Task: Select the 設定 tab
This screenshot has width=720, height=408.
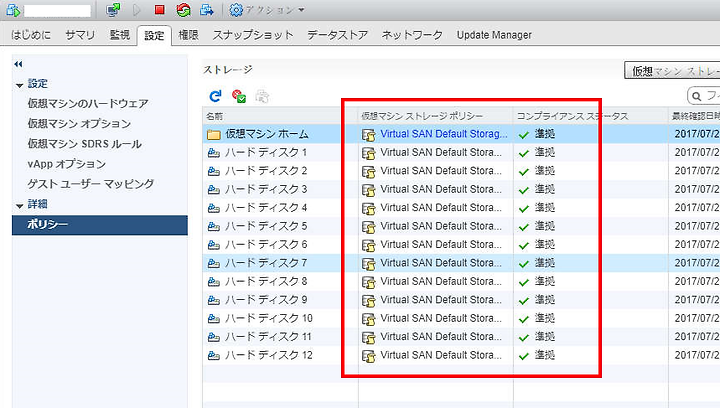Action: point(154,35)
